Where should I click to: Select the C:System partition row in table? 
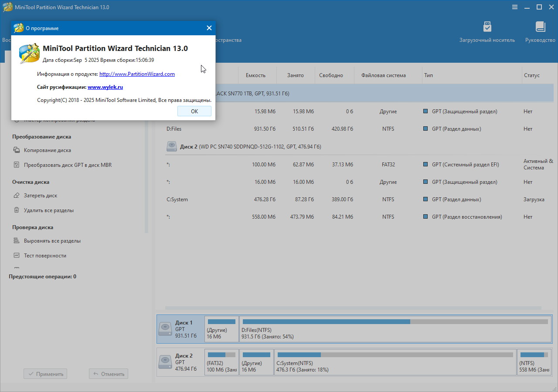305,199
